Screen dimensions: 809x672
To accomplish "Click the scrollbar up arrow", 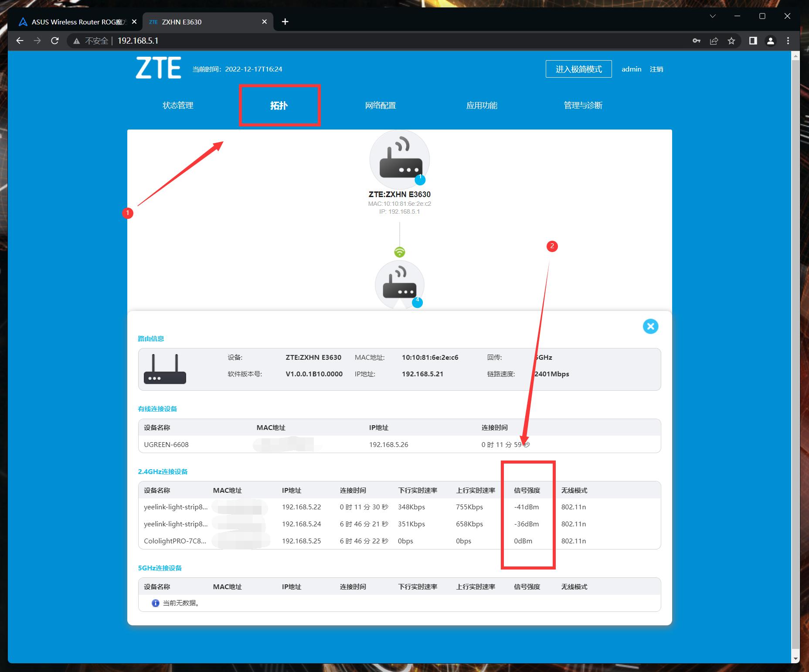I will pos(795,56).
